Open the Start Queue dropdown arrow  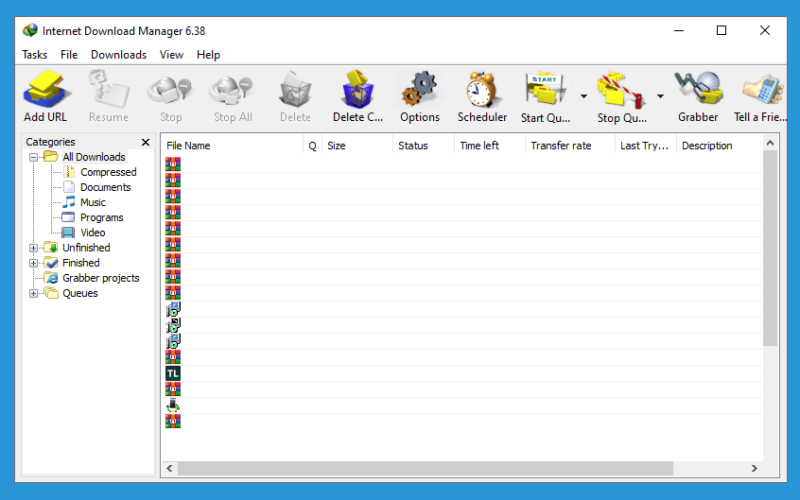583,96
